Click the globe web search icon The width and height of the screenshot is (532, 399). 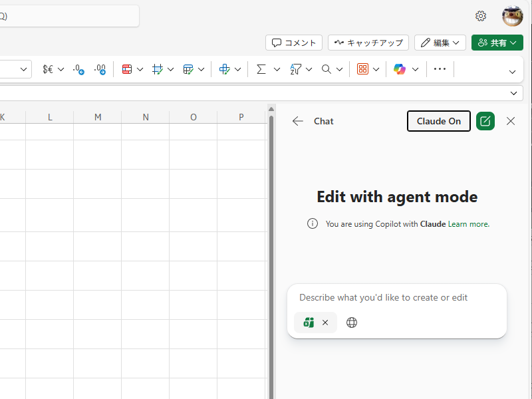[x=352, y=323]
